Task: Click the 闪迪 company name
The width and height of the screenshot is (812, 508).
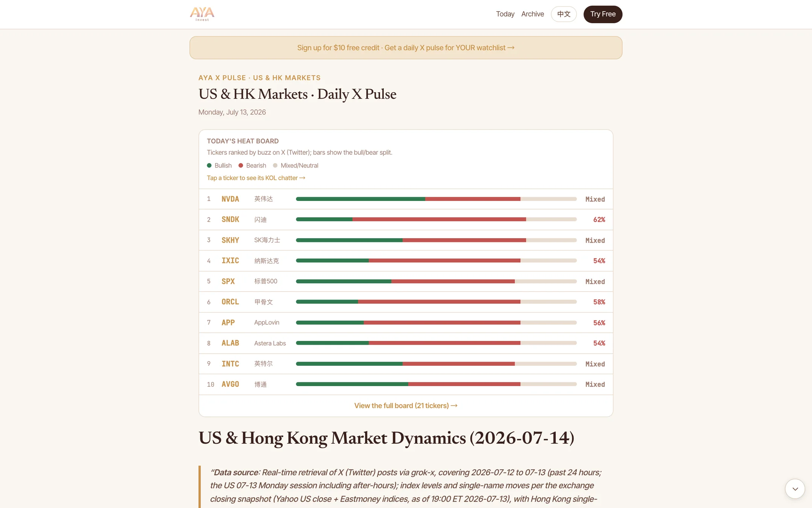Action: [261, 219]
